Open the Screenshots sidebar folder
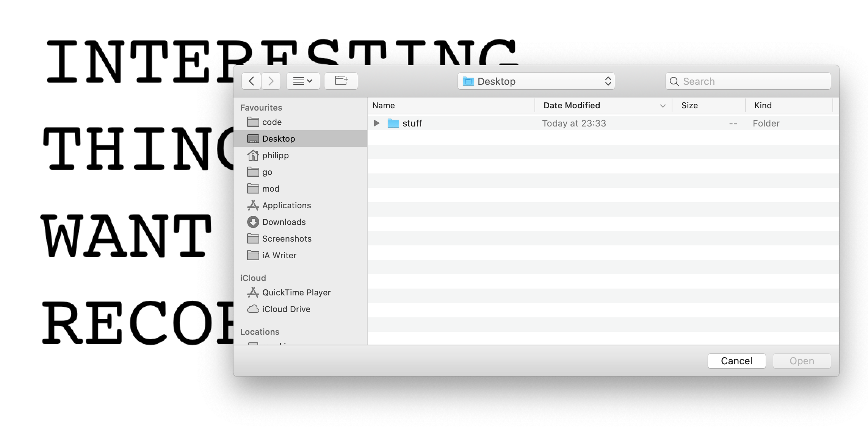The height and width of the screenshot is (434, 868). click(287, 239)
